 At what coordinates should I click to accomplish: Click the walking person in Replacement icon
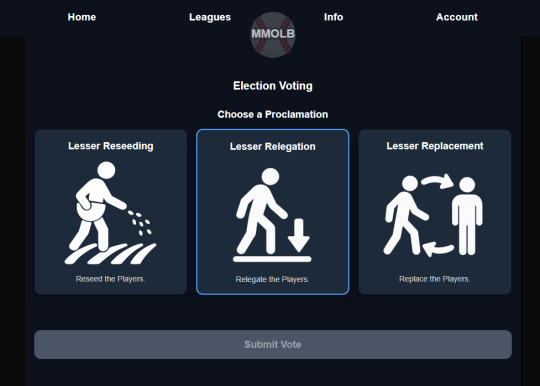click(406, 215)
